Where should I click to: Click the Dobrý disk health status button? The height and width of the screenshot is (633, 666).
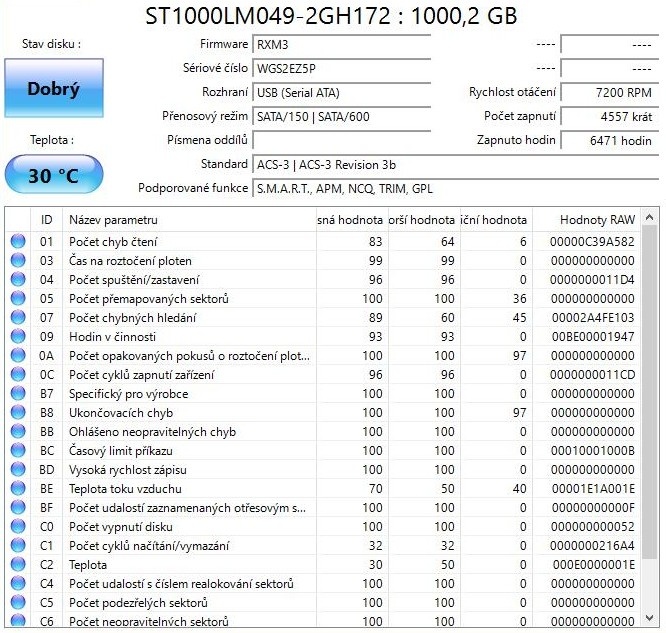pos(54,88)
